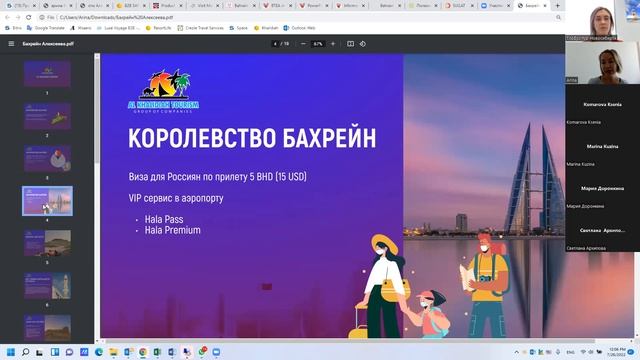
Task: Click the Бахрейн Алексеева.pdf title text
Action: click(48, 44)
